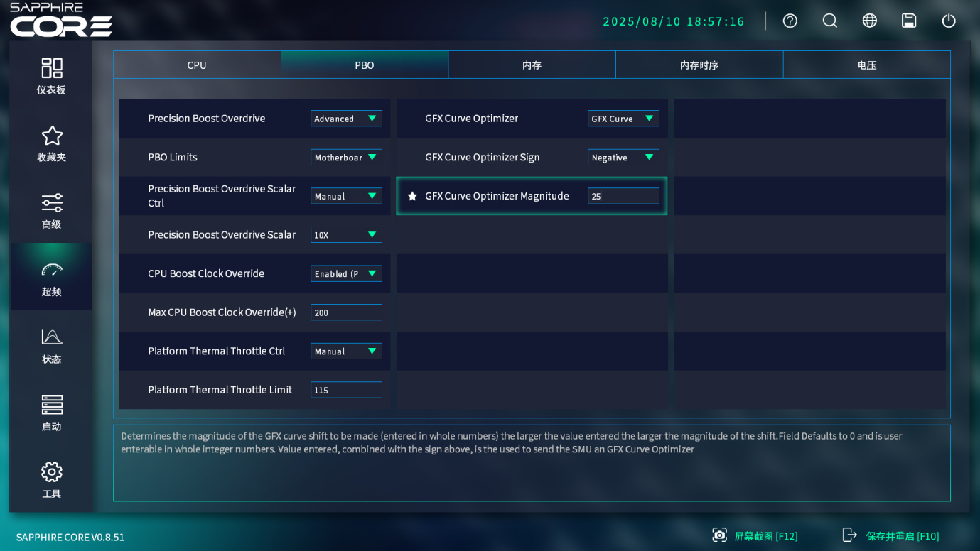Open the 收藏夹 favorites star icon

(52, 136)
